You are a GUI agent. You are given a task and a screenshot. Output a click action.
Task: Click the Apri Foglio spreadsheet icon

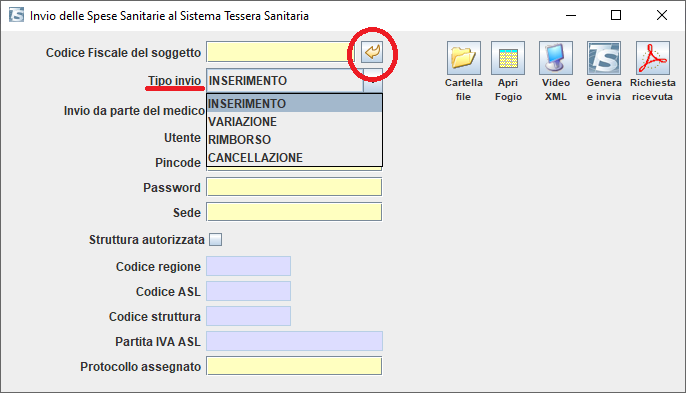tap(508, 58)
